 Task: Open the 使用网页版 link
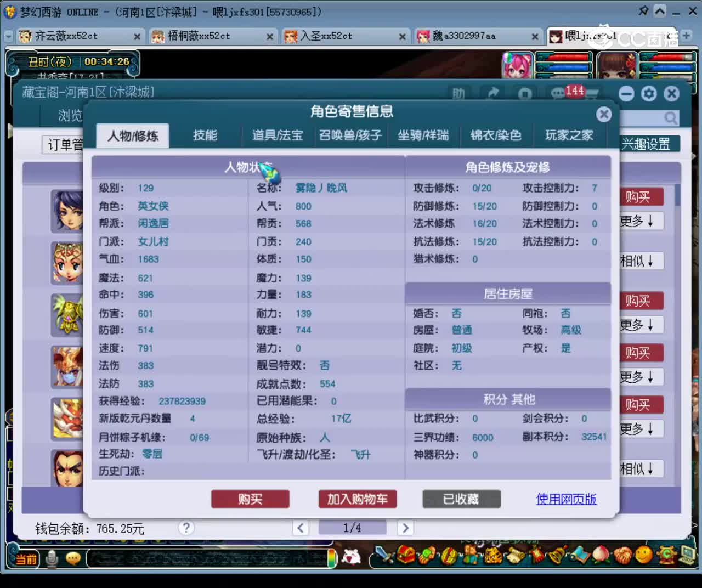[x=565, y=499]
